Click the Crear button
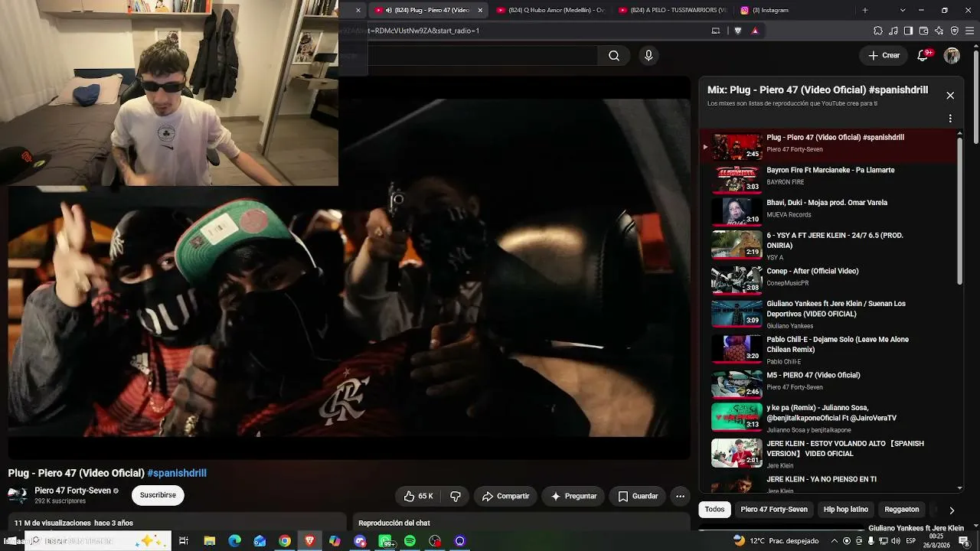The height and width of the screenshot is (551, 980). [x=884, y=55]
